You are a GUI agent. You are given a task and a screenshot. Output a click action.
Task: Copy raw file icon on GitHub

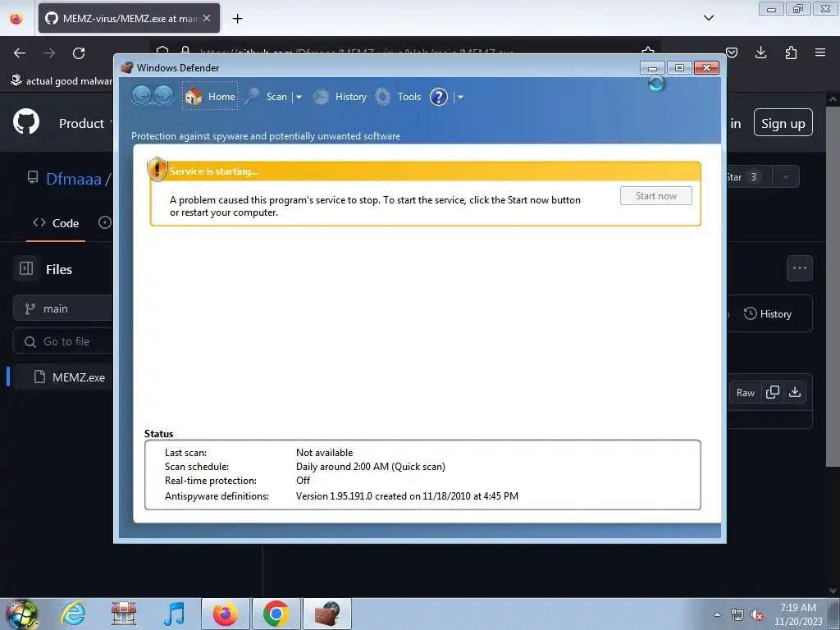click(x=773, y=393)
